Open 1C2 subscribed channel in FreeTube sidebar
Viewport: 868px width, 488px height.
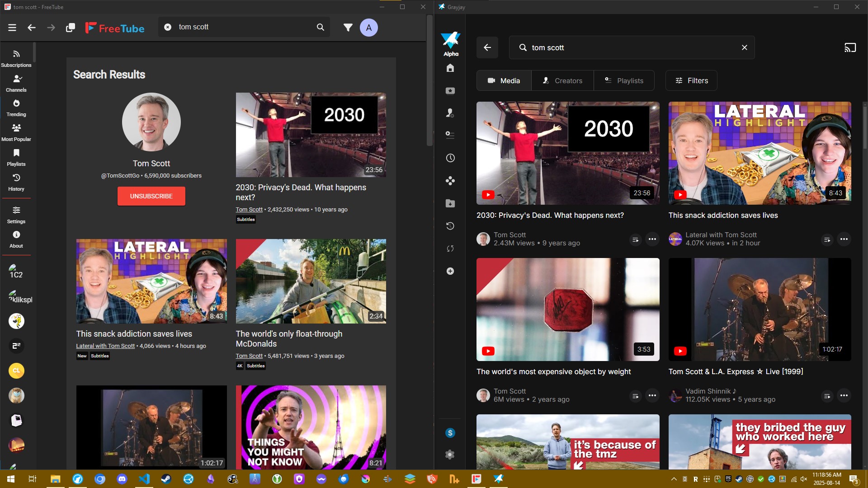pos(16,272)
